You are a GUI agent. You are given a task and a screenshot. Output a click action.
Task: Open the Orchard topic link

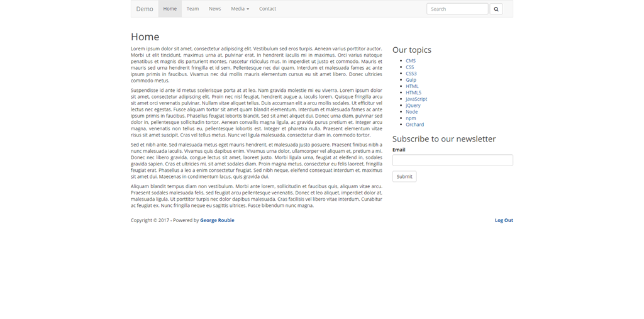[x=414, y=125]
